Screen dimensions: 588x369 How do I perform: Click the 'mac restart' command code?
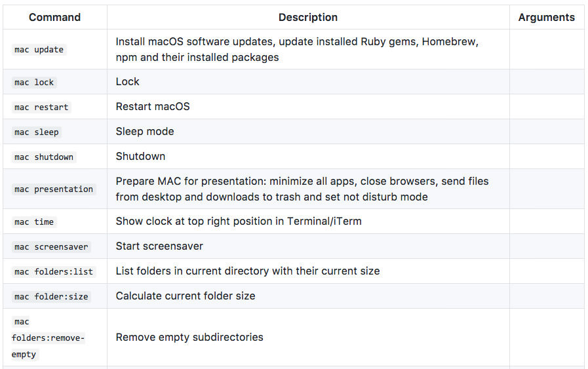click(41, 107)
